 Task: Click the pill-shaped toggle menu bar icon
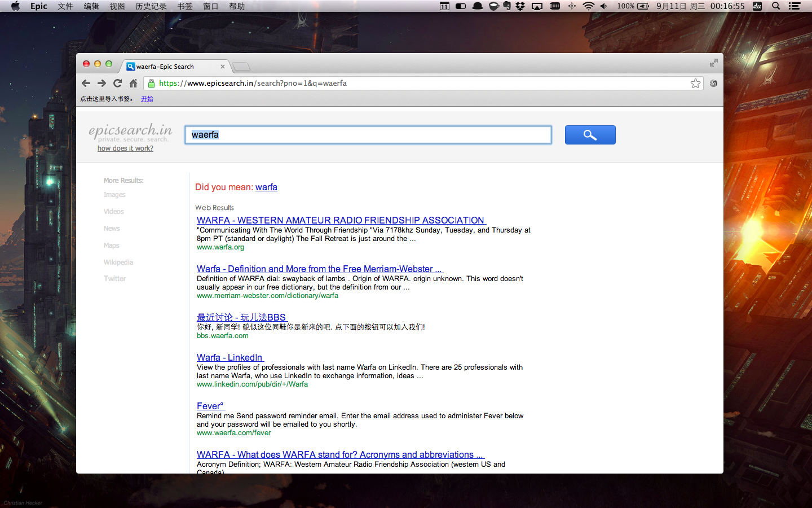point(461,6)
